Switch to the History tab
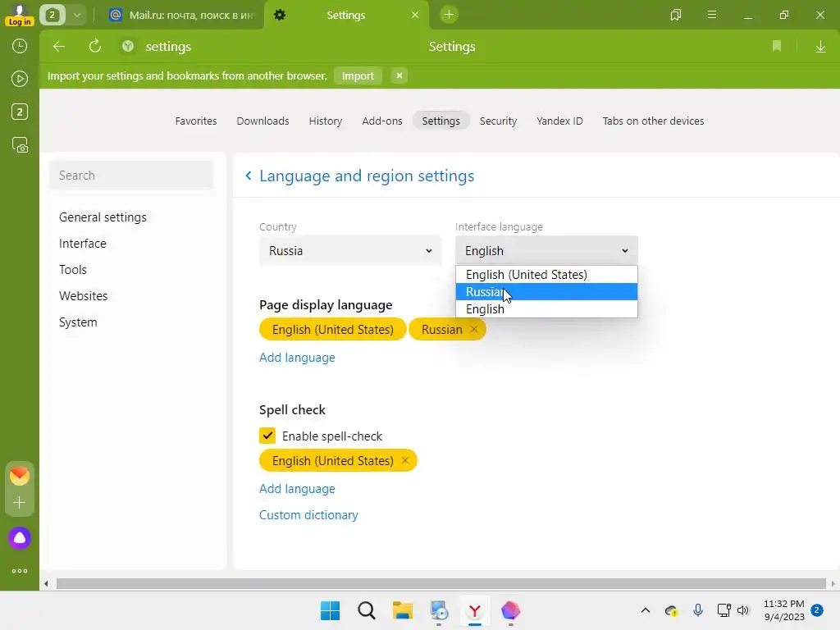 click(326, 121)
